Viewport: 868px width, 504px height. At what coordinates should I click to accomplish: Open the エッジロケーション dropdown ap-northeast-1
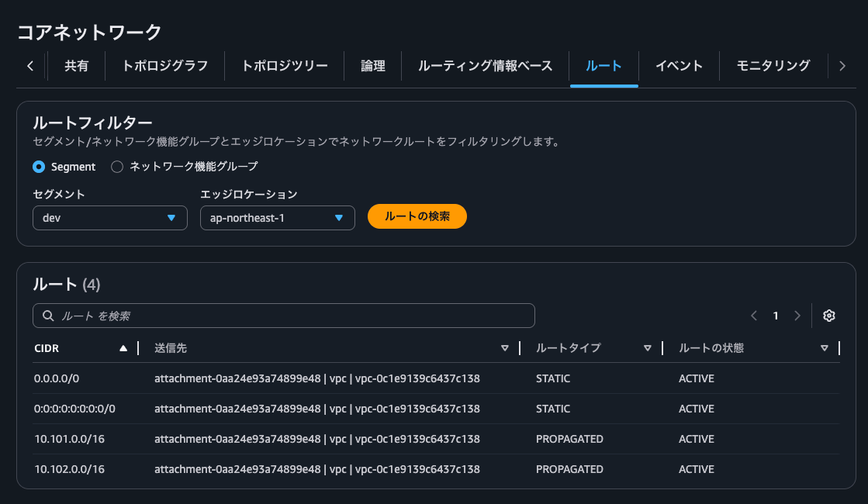(278, 218)
